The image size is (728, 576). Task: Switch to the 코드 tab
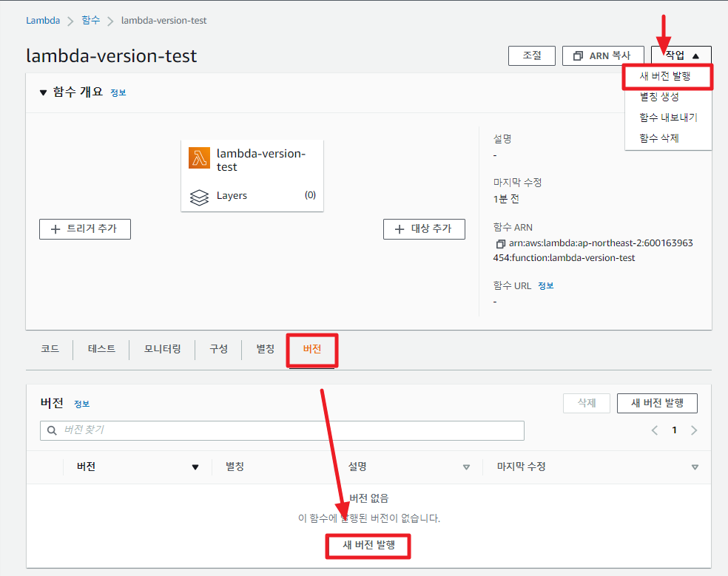tap(50, 348)
